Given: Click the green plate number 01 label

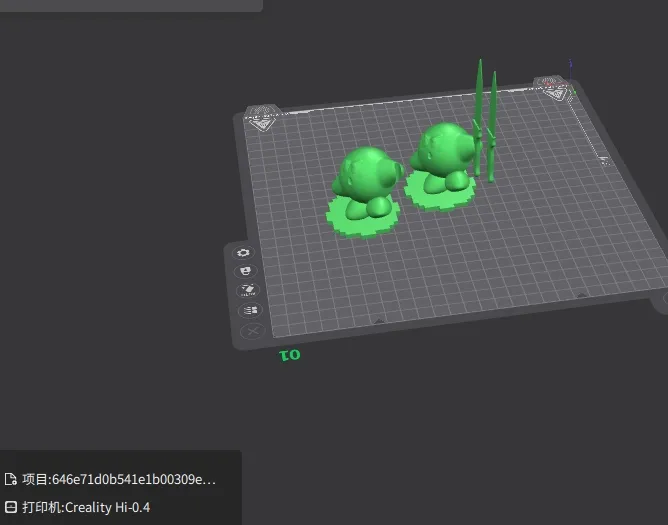Looking at the screenshot, I should [290, 355].
